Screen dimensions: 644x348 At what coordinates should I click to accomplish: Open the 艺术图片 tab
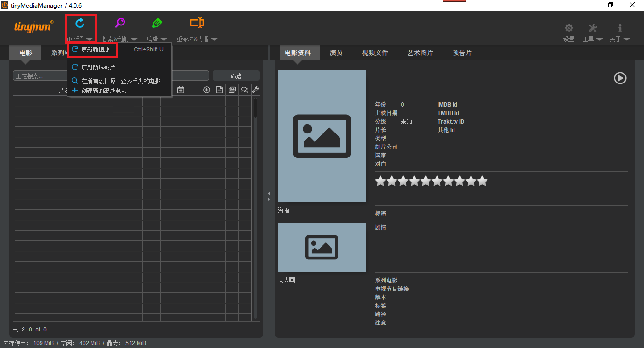coord(420,53)
